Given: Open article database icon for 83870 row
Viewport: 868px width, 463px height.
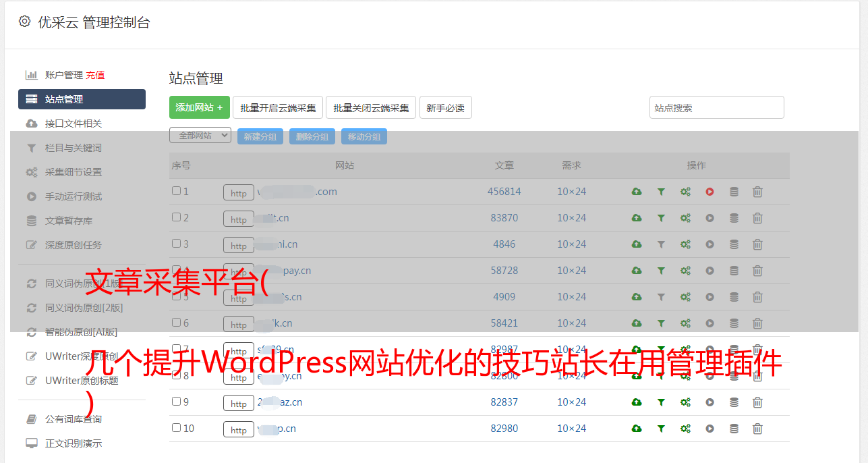Looking at the screenshot, I should coord(734,218).
